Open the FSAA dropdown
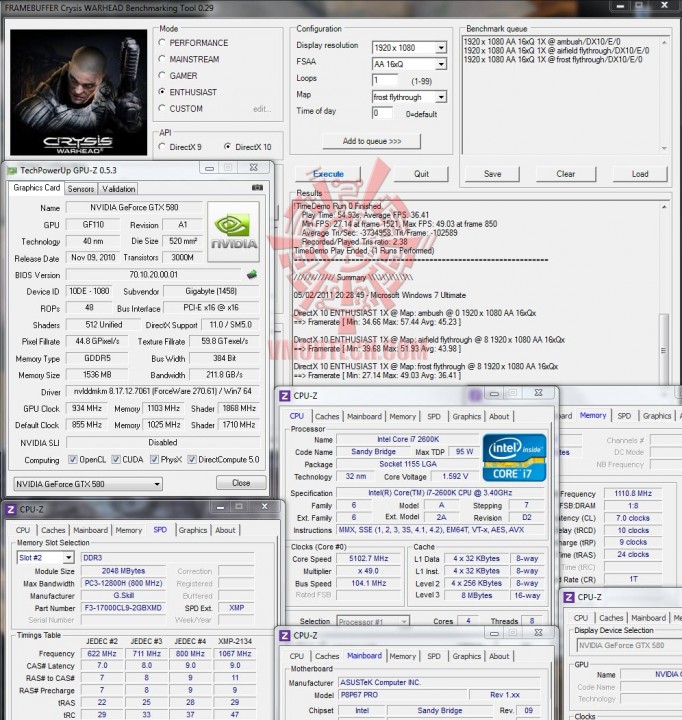This screenshot has width=682, height=720. [x=441, y=64]
